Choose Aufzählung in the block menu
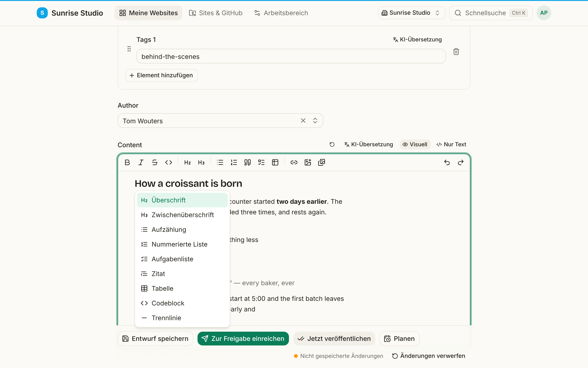The width and height of the screenshot is (588, 368). [182, 230]
